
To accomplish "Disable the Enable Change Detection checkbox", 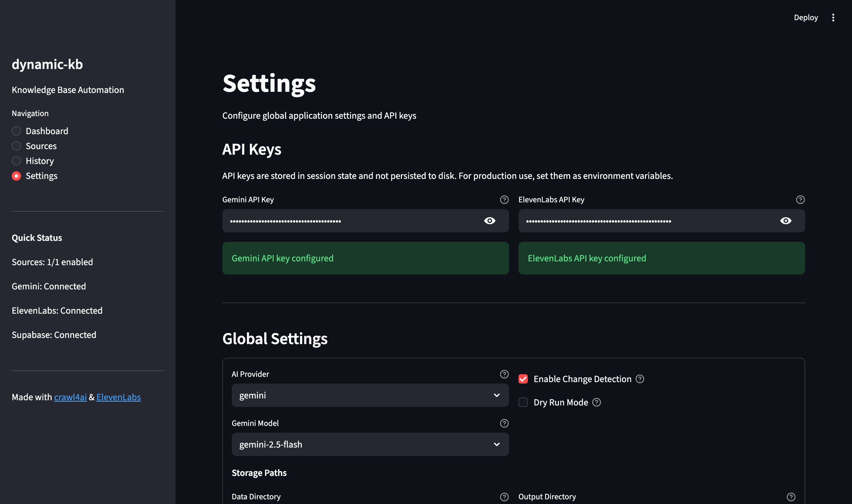I will (523, 379).
